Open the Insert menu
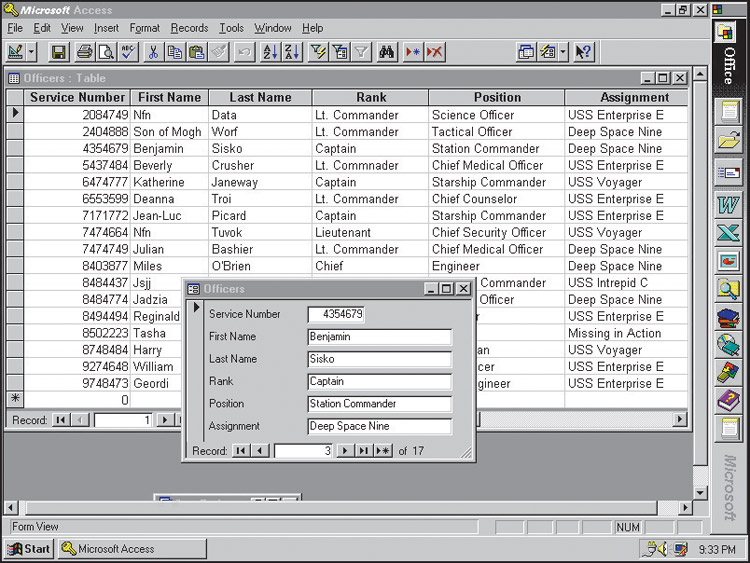 tap(106, 28)
